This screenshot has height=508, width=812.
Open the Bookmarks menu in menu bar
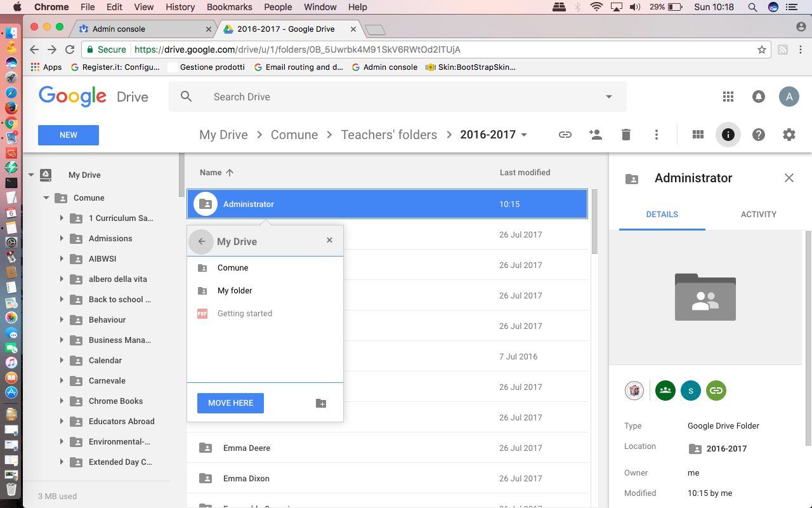(x=230, y=7)
